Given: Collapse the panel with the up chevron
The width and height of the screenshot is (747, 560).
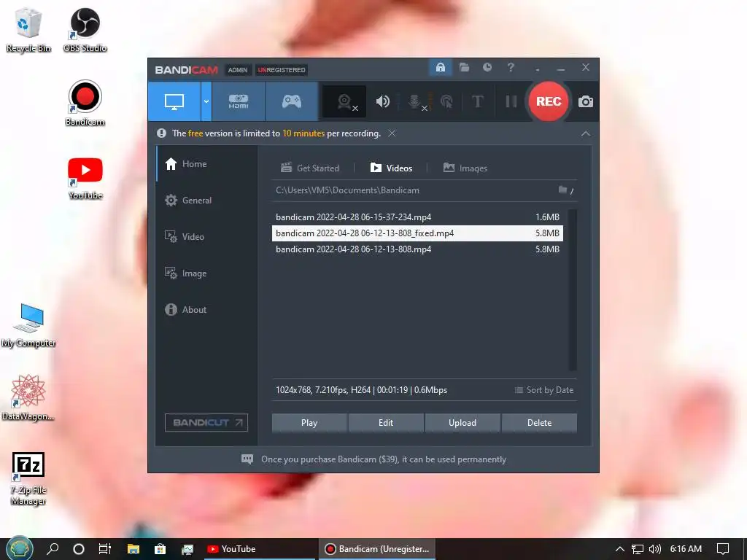Looking at the screenshot, I should pyautogui.click(x=586, y=134).
